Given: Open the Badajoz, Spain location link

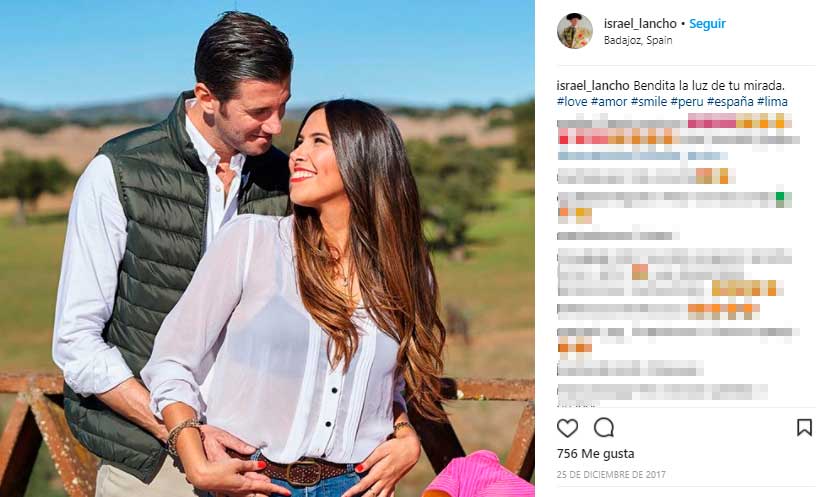Looking at the screenshot, I should (638, 40).
